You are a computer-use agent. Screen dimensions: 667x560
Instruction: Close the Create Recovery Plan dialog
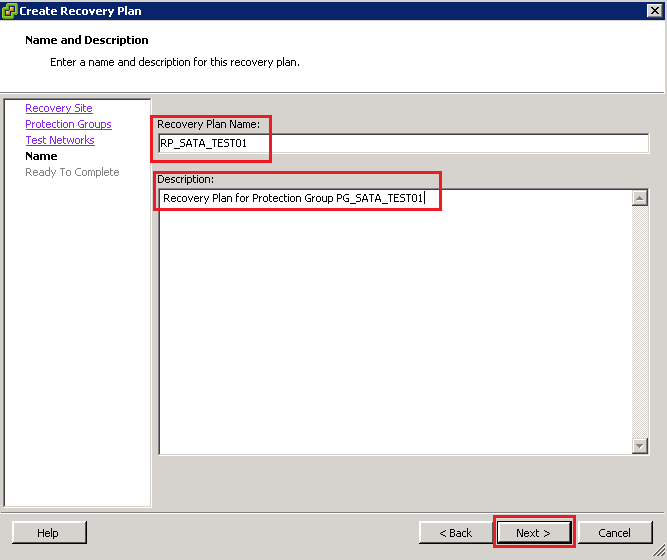pyautogui.click(x=653, y=11)
